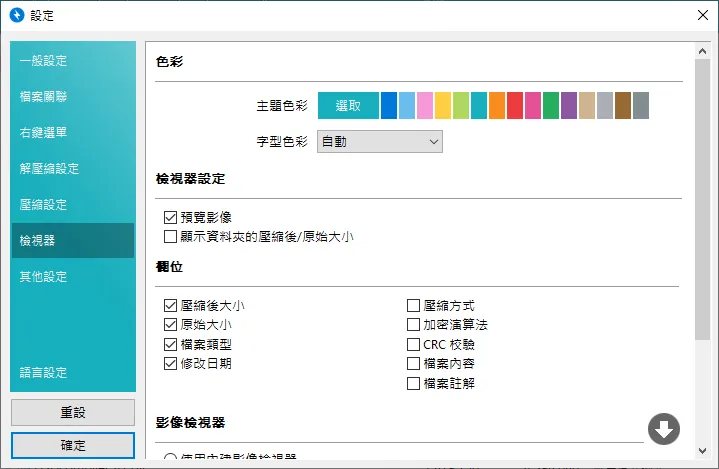This screenshot has height=469, width=719.
Task: Open 其他設定 page
Action: 73,276
